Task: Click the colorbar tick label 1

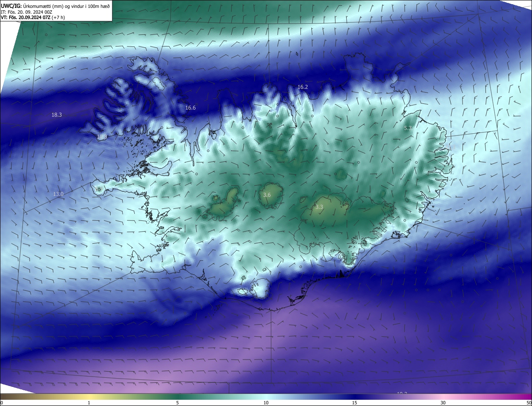Action: pos(89,403)
